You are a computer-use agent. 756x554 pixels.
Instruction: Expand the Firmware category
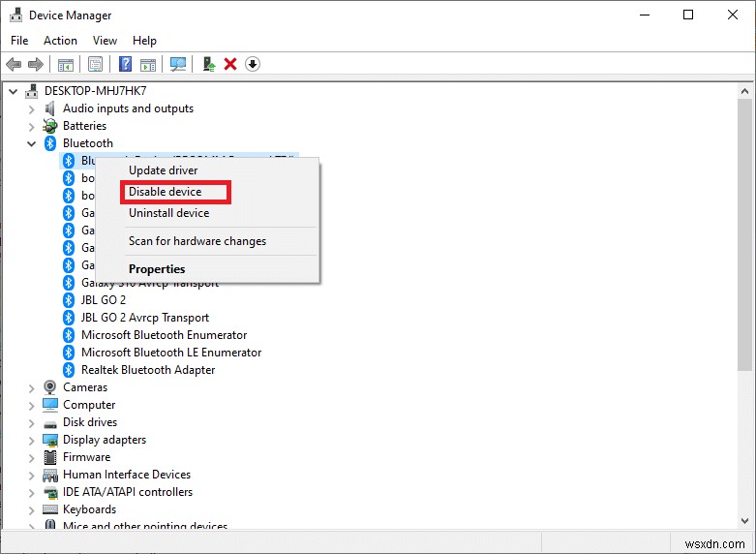31,457
